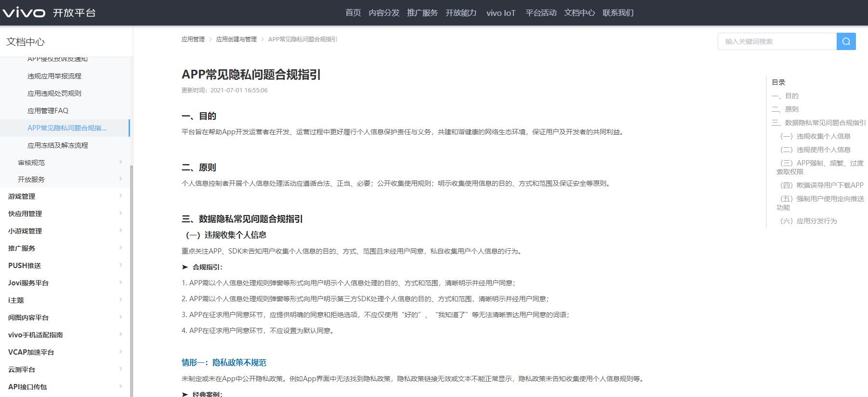Expand the 游戏管理 chevron
Image resolution: width=868 pixels, height=397 pixels.
coord(120,196)
